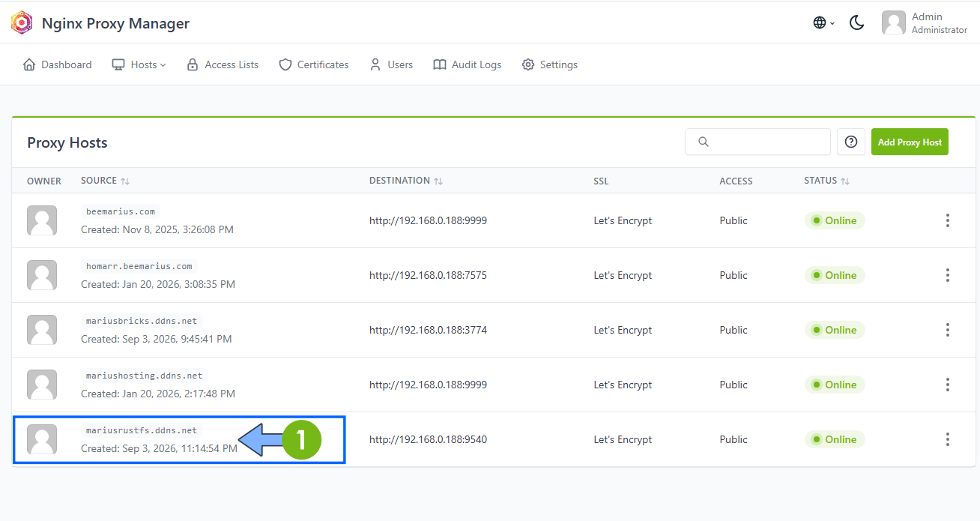Click the Nginx Proxy Manager logo icon
This screenshot has height=521, width=980.
click(x=22, y=22)
